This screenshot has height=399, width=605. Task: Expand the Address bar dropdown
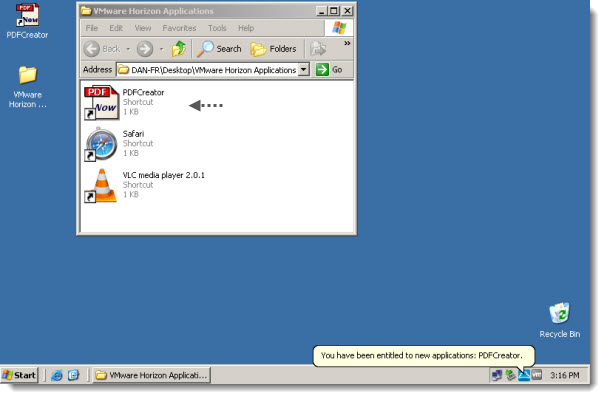click(304, 69)
